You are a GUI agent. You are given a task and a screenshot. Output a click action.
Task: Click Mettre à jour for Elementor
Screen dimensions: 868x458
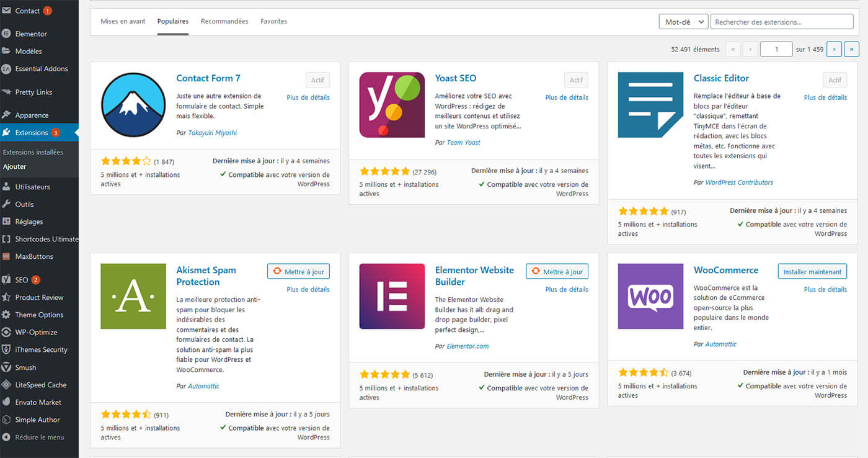tap(557, 271)
